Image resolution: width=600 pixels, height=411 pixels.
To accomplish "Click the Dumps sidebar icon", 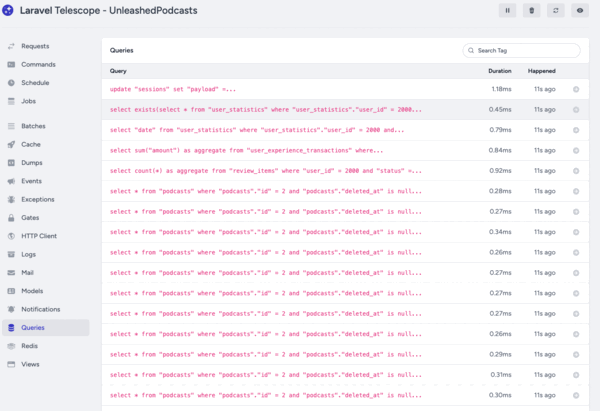I will (11, 163).
